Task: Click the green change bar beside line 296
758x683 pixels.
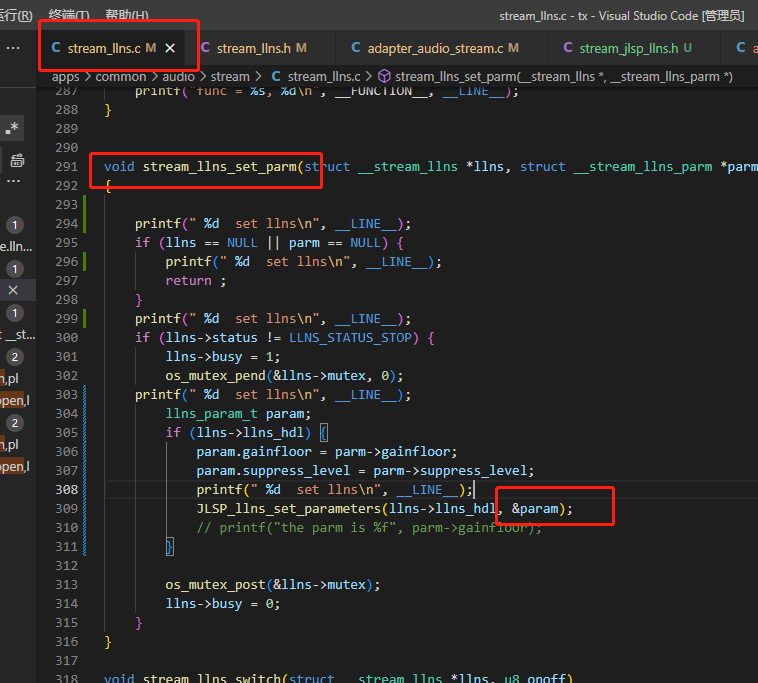Action: [85, 262]
